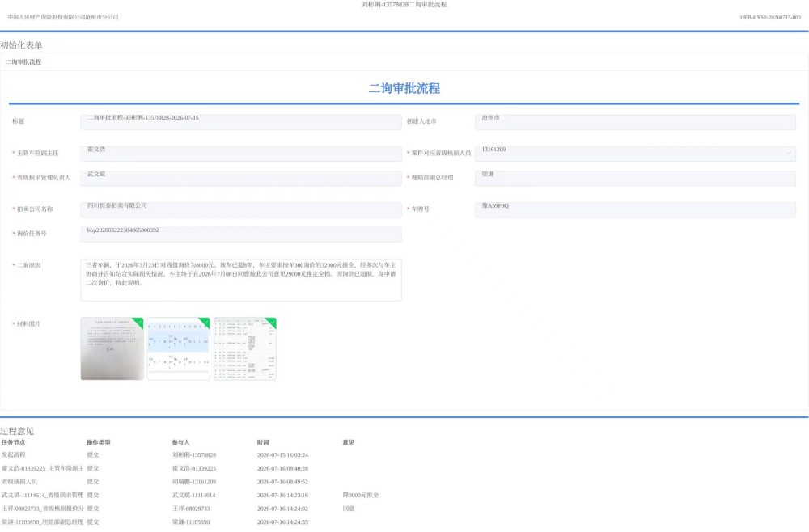
Task: Click the 创建人地市 field showing 沧州市
Action: 635,121
